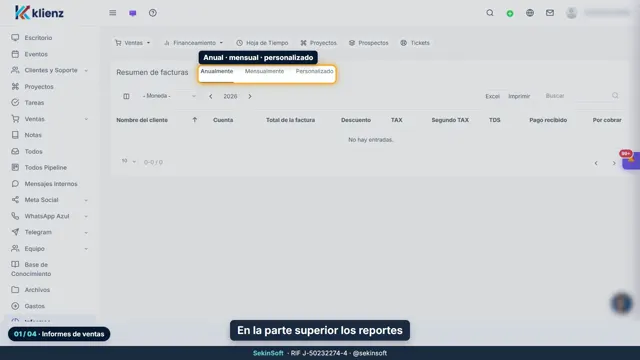Screen dimensions: 640x360
Task: Open Hoja de Tiempo report
Action: coord(262,43)
